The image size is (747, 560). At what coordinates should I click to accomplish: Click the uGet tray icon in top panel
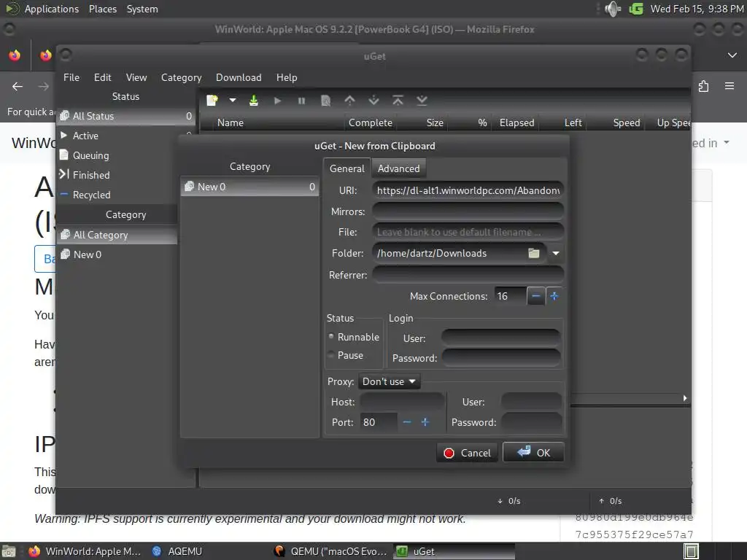tap(636, 9)
